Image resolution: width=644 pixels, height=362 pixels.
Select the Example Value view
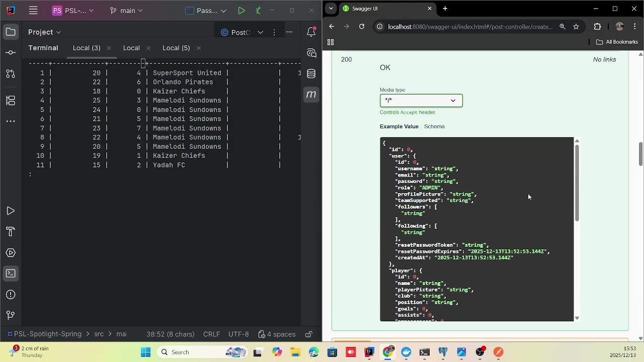click(x=399, y=126)
